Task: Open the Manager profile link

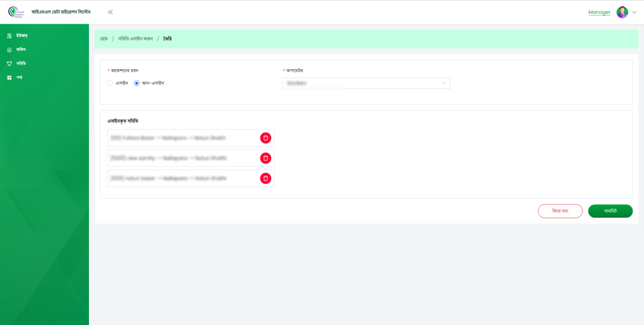Action: pyautogui.click(x=599, y=12)
